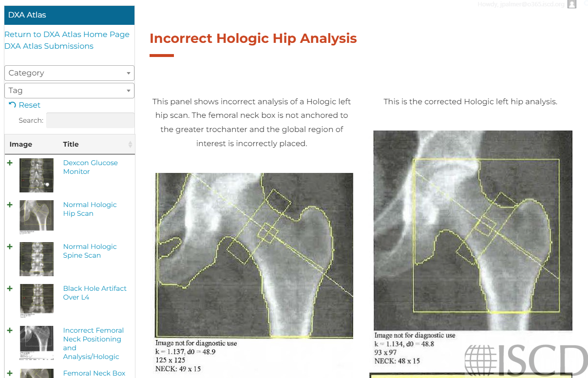Click the corrected hip analysis image
The image size is (588, 378).
pos(473,230)
